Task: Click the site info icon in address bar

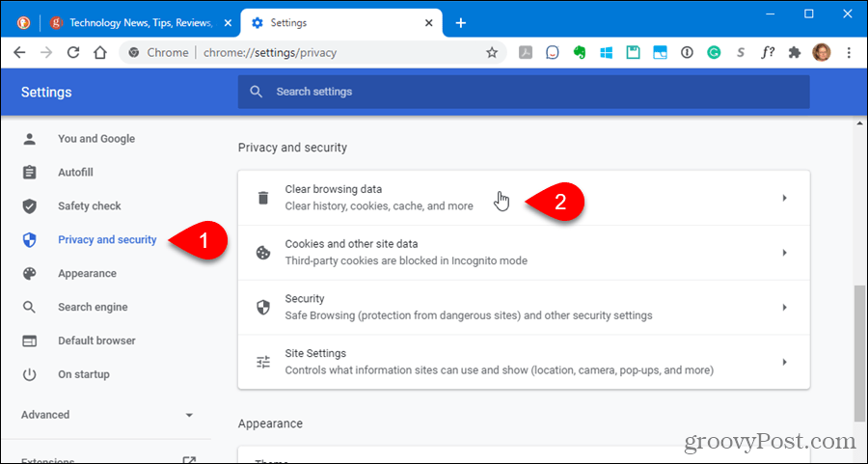Action: [x=133, y=53]
